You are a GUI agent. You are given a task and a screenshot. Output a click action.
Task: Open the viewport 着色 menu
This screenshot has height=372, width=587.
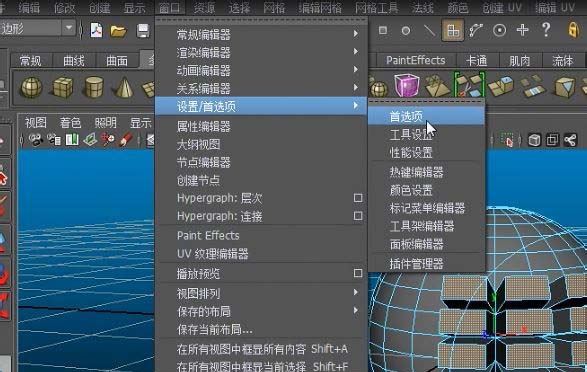coord(70,122)
